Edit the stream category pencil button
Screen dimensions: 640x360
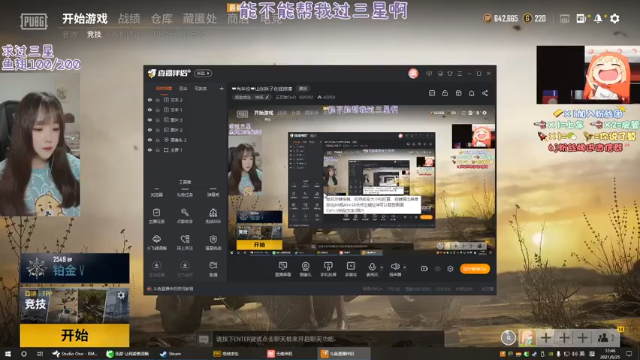(267, 97)
